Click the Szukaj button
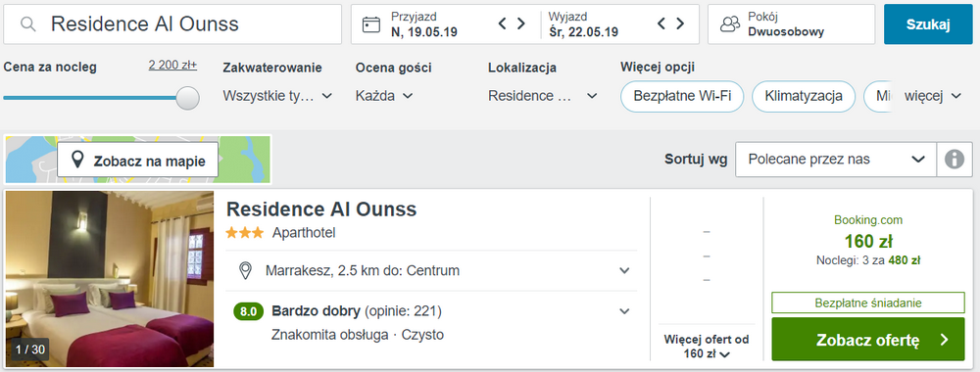Image resolution: width=980 pixels, height=372 pixels. tap(928, 24)
